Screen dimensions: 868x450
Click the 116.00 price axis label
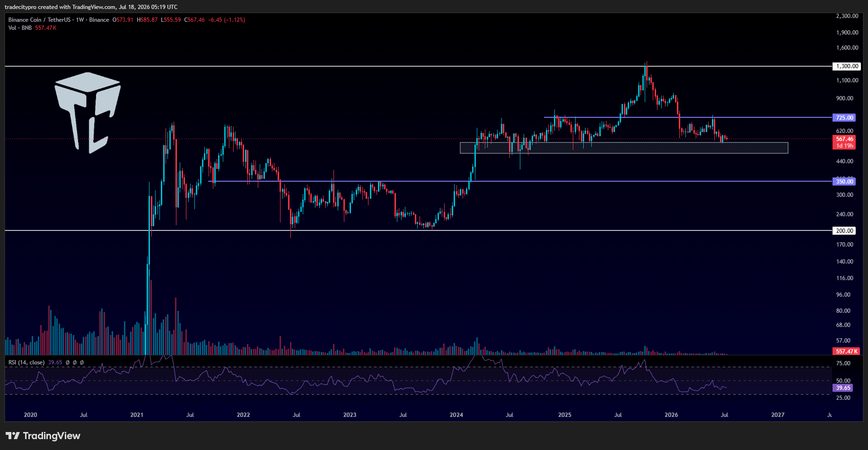pos(845,278)
